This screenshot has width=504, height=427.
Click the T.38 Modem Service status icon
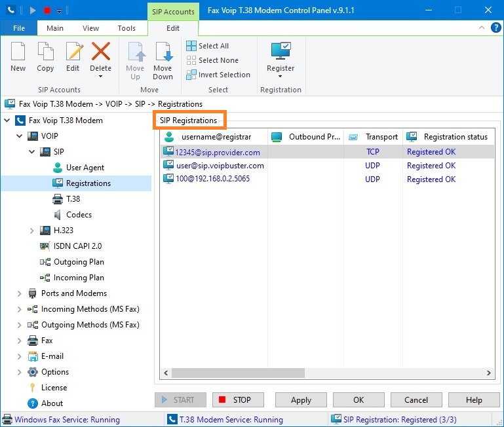pos(172,419)
